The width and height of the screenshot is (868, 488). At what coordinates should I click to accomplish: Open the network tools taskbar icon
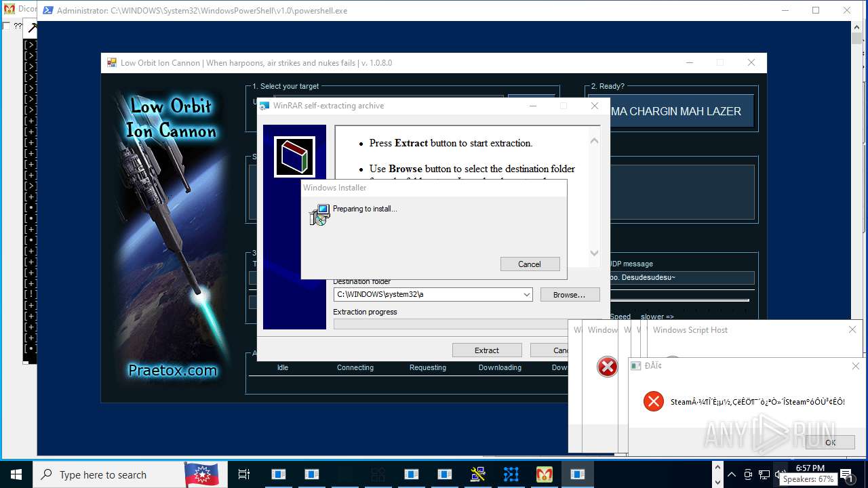coord(478,474)
